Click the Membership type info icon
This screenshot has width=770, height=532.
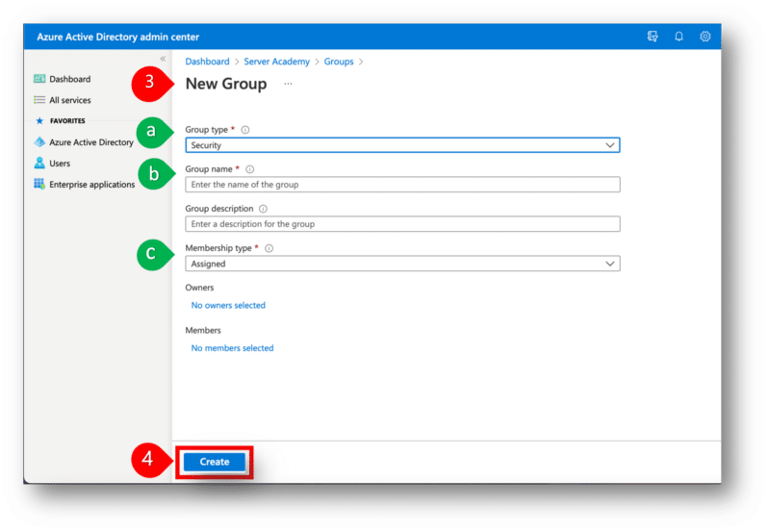click(x=269, y=248)
